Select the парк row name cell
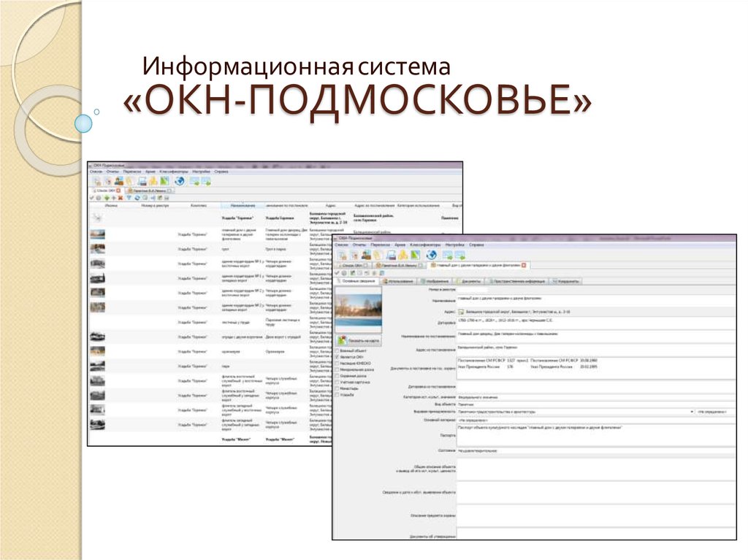 (243, 367)
